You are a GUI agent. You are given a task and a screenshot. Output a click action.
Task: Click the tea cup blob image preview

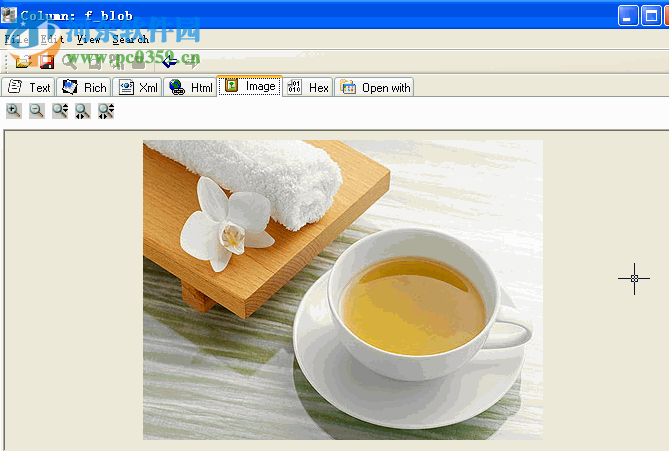[343, 290]
